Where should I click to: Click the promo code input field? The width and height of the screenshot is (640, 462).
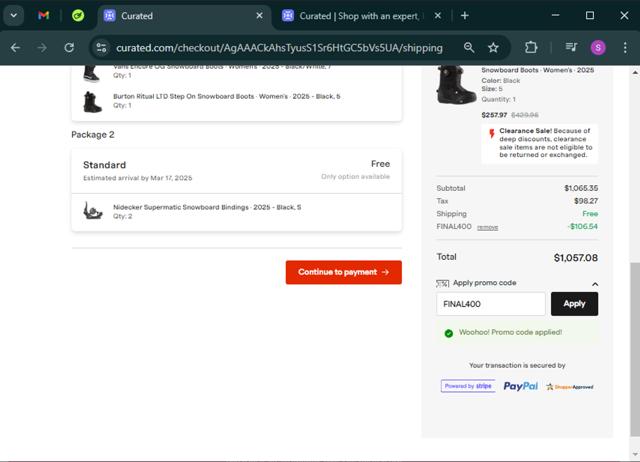point(491,304)
